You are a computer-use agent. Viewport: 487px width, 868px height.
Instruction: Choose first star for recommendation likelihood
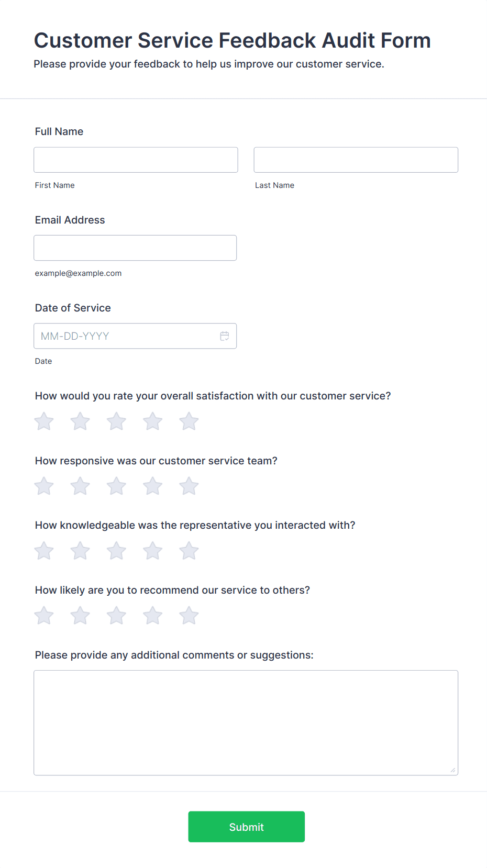(x=44, y=616)
